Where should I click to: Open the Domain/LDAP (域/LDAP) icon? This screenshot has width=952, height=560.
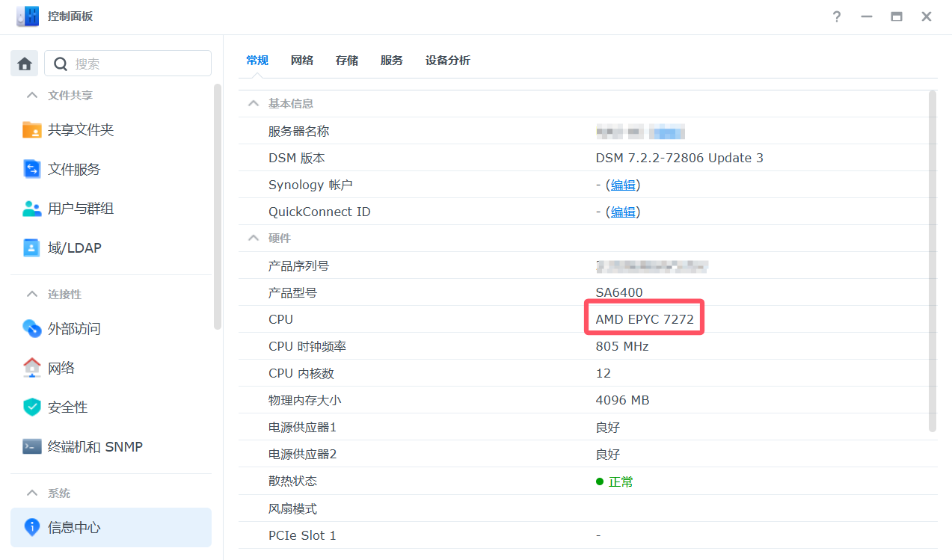pos(32,248)
